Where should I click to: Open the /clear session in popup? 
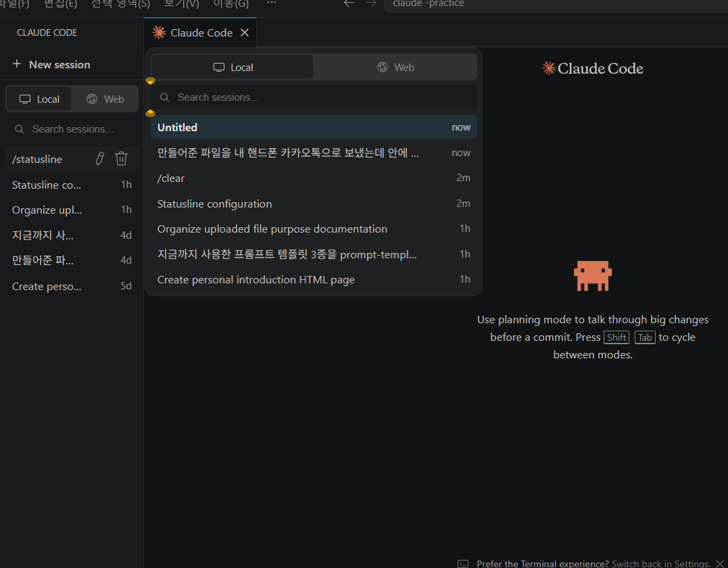tap(314, 179)
